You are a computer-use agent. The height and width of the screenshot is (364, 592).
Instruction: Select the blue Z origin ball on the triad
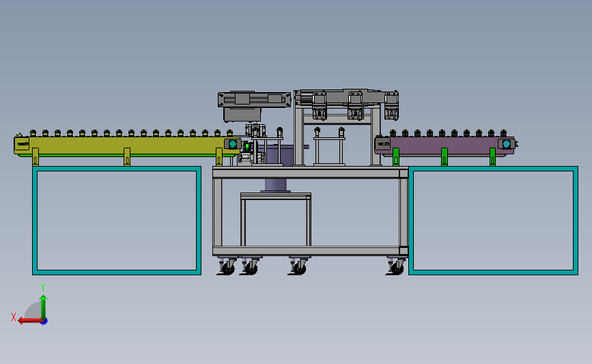[44, 322]
